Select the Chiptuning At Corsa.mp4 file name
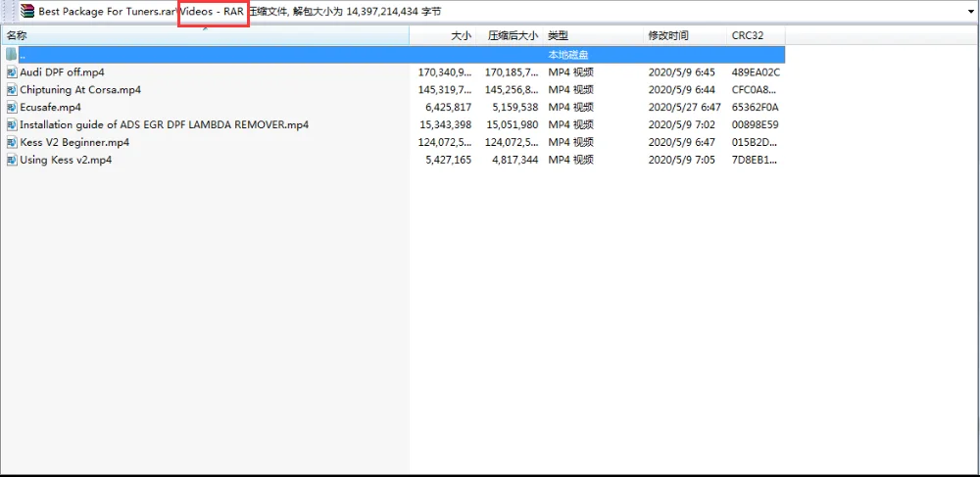 pos(80,90)
